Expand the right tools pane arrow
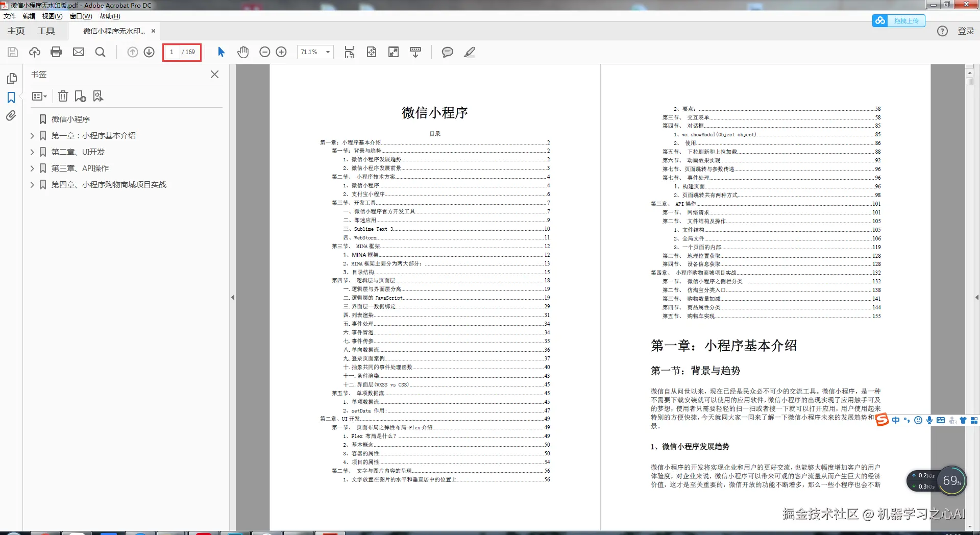The image size is (980, 535). coord(977,297)
